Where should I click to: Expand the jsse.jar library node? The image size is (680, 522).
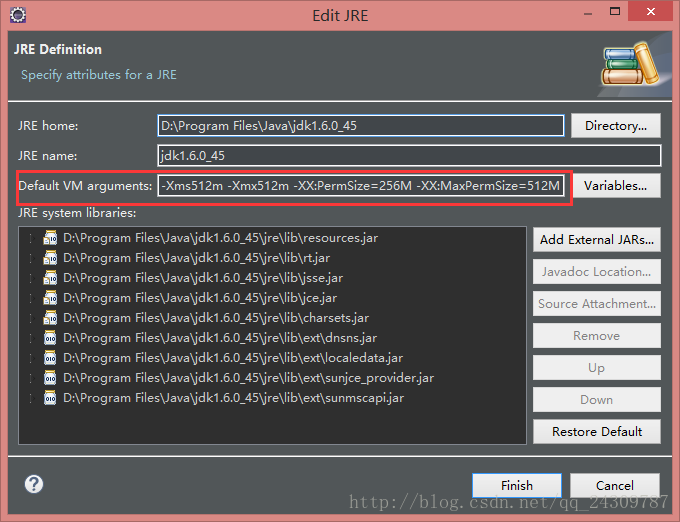click(x=31, y=278)
